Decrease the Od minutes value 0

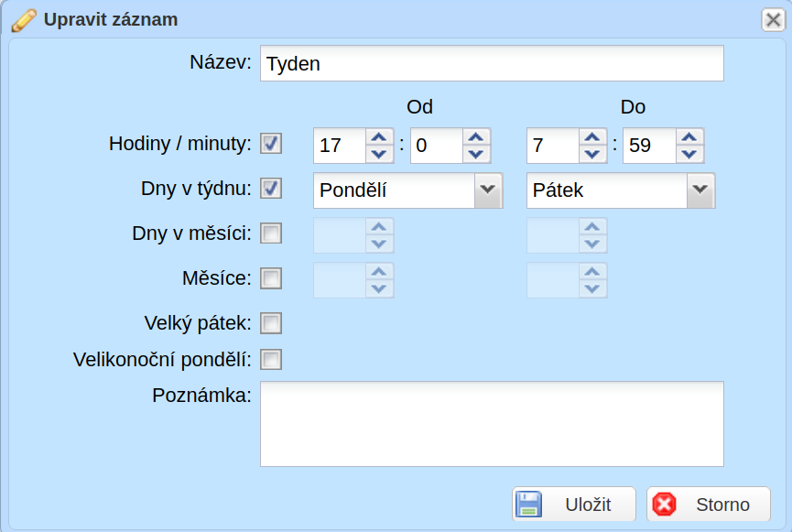pyautogui.click(x=476, y=154)
